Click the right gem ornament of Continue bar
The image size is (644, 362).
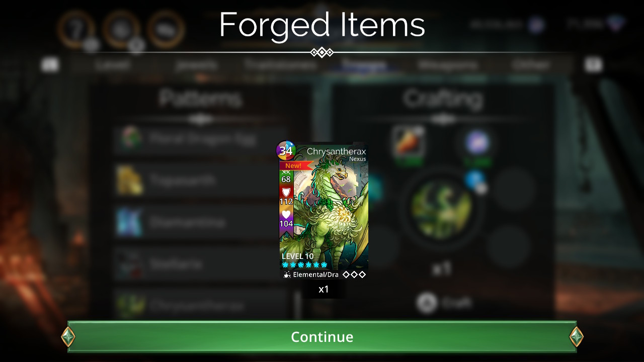pos(577,337)
